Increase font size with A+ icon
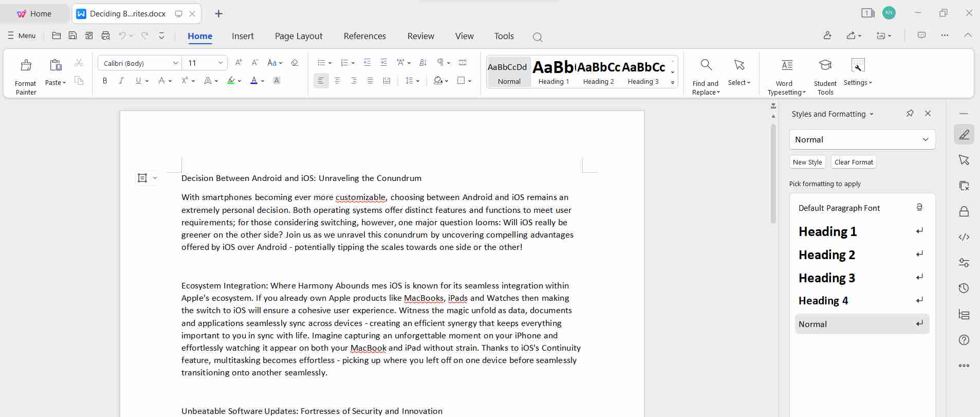Image resolution: width=980 pixels, height=417 pixels. (x=238, y=63)
